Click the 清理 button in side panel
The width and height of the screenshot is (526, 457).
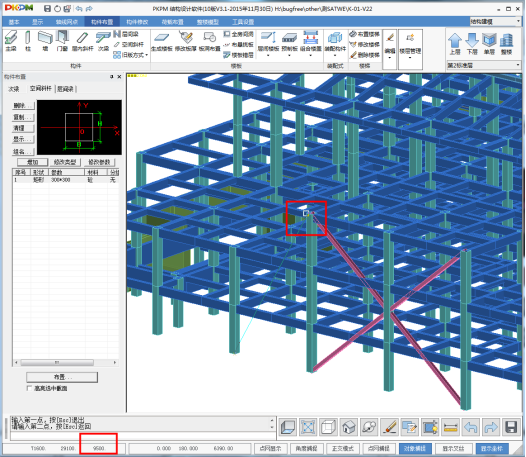tap(23, 128)
